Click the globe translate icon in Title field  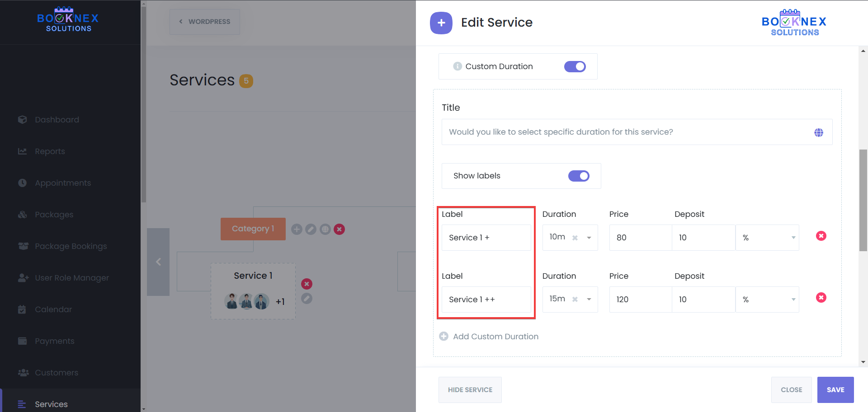[x=818, y=132]
